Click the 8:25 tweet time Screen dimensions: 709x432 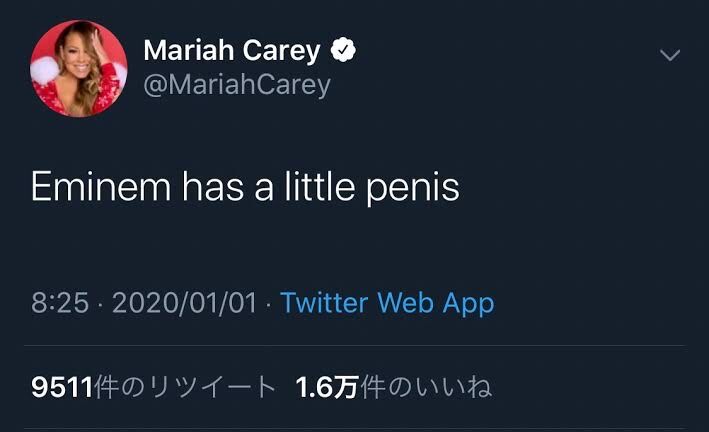60,303
